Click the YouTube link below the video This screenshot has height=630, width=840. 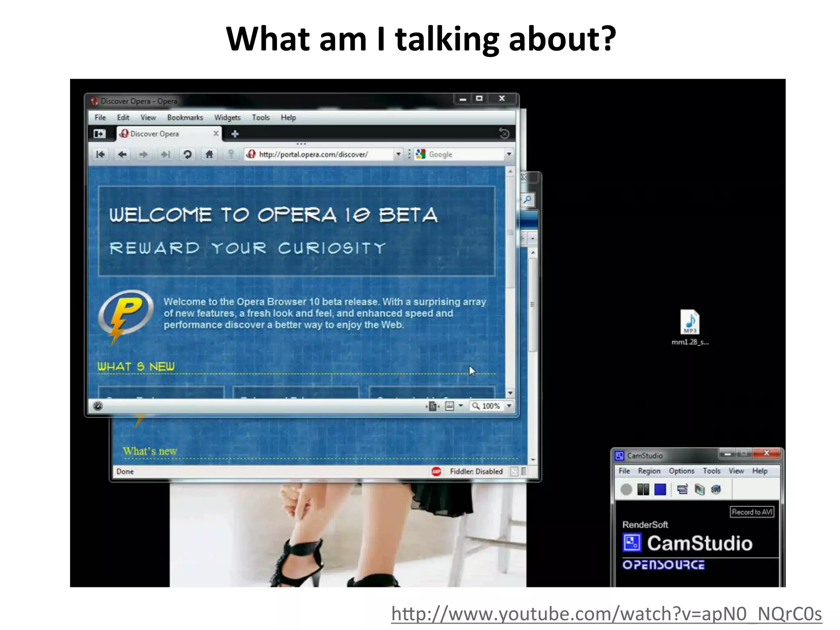(x=607, y=614)
